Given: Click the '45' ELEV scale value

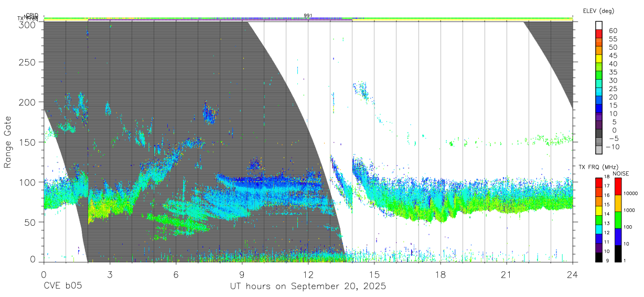Looking at the screenshot, I should tap(613, 56).
